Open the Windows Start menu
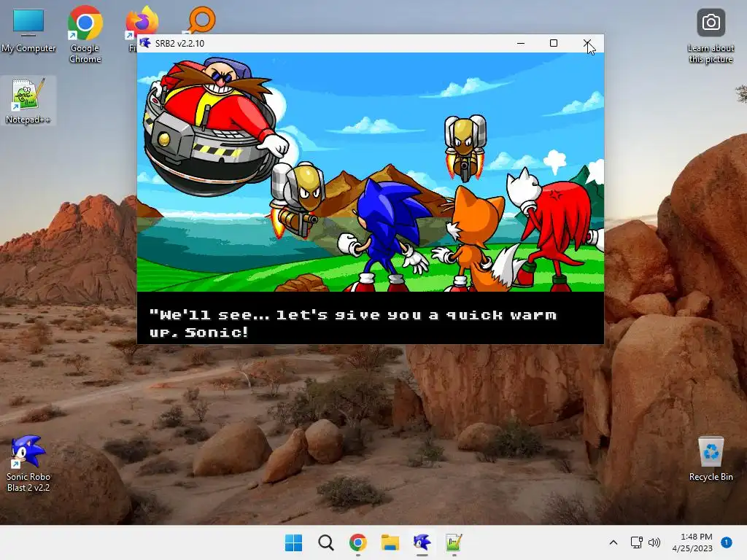 tap(293, 542)
